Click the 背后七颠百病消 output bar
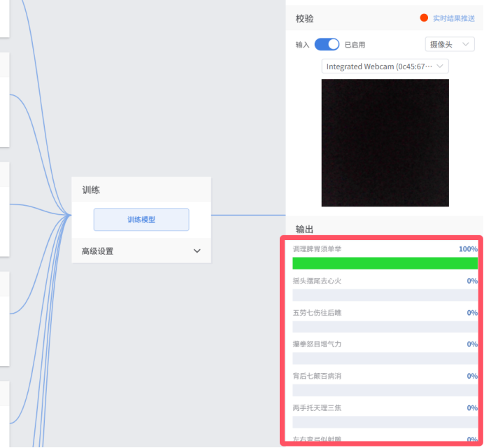The height and width of the screenshot is (448, 484). (x=385, y=391)
